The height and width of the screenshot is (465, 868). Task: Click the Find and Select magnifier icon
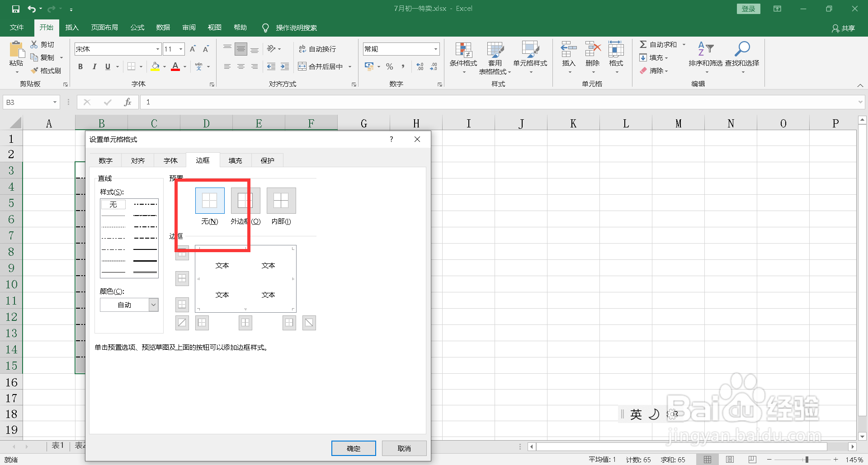742,49
